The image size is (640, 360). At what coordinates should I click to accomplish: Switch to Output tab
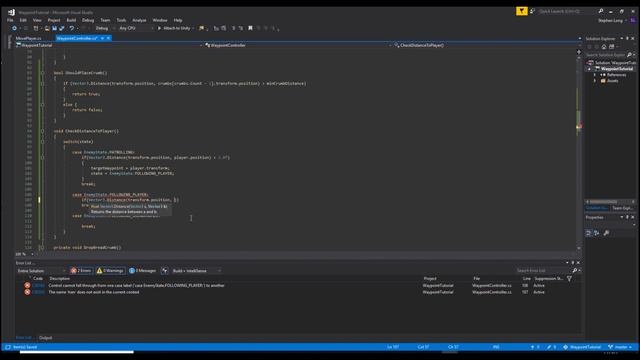pos(45,338)
